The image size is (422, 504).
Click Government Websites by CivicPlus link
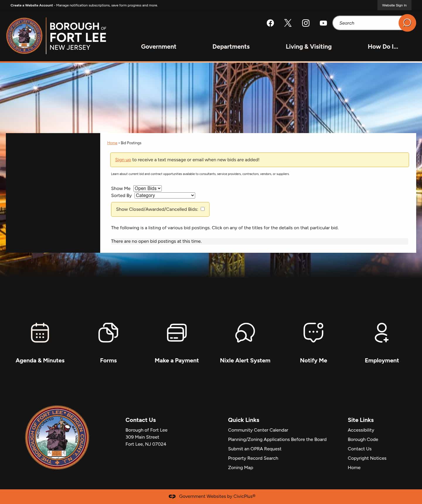(217, 496)
